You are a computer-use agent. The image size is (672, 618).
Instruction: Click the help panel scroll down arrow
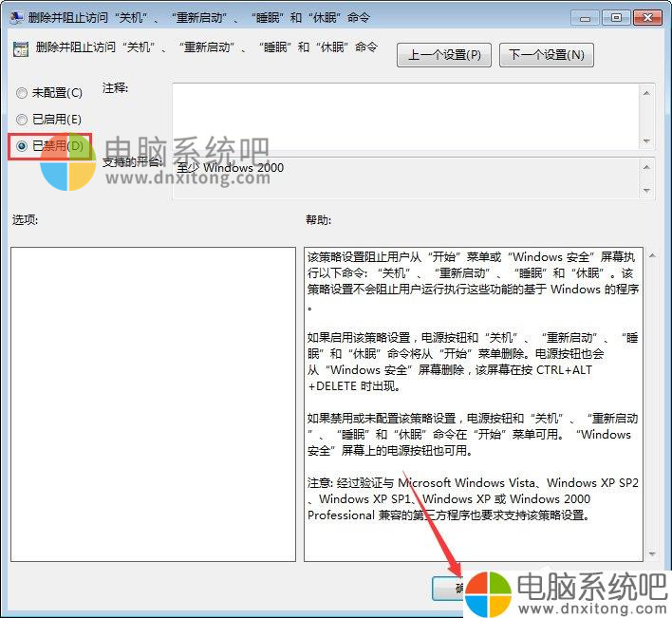(x=652, y=554)
